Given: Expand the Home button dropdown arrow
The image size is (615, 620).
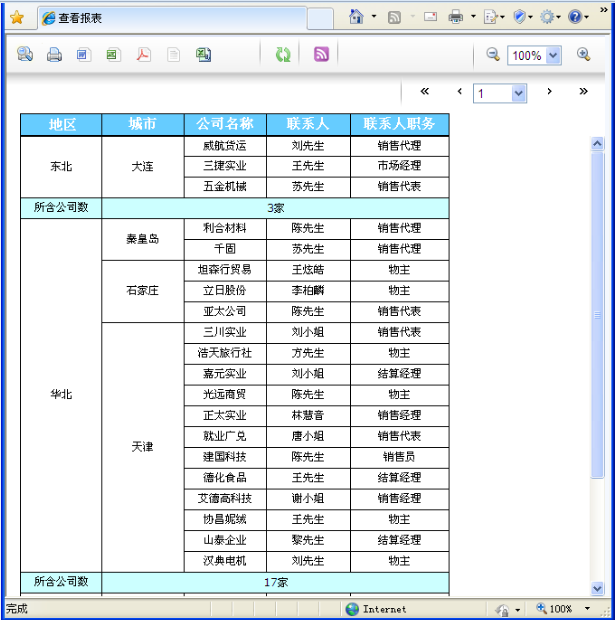Looking at the screenshot, I should click(x=374, y=17).
